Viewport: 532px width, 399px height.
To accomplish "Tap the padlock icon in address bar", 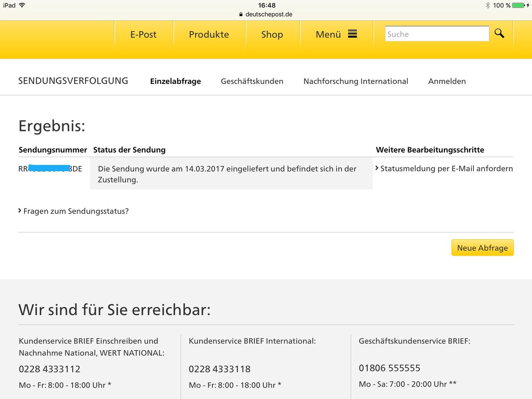I will coord(241,14).
